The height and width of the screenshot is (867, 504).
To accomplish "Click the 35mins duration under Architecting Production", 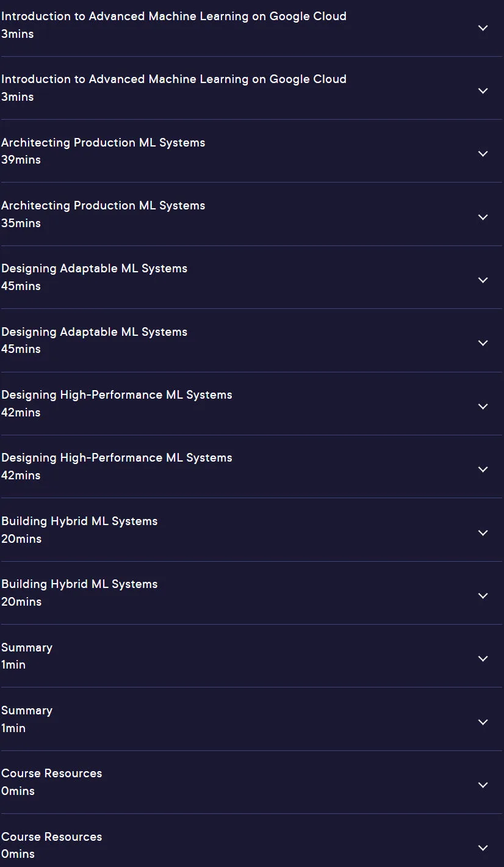I will [x=21, y=223].
